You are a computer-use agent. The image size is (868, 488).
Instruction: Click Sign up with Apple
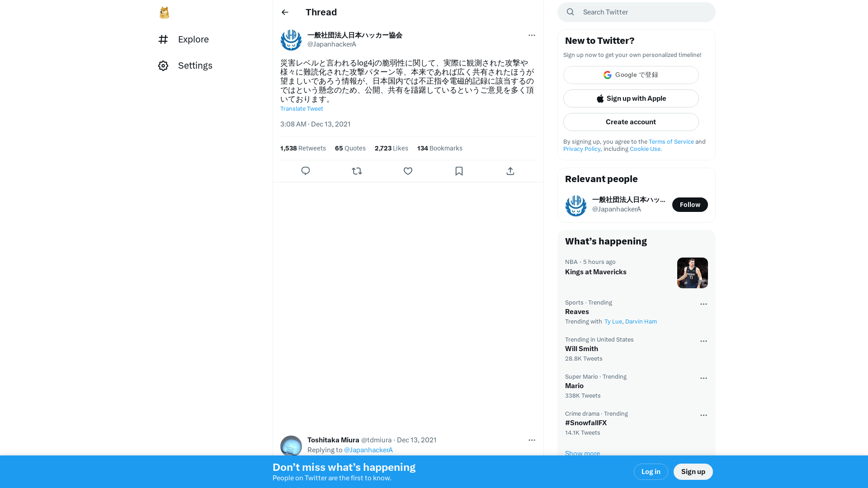pos(631,99)
